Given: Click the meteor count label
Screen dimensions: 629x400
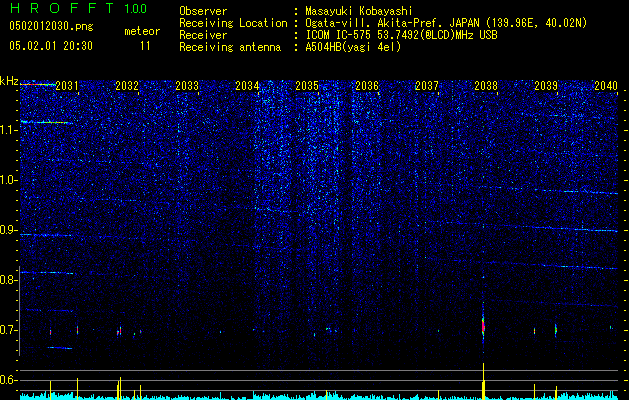Looking at the screenshot, I should [142, 31].
